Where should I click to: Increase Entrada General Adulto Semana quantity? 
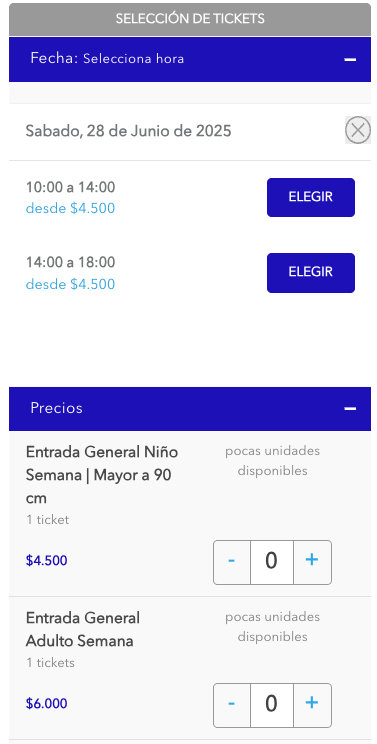click(312, 705)
